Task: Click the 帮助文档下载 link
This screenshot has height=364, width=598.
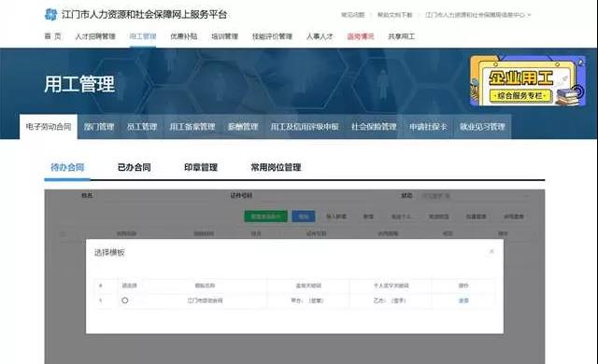Action: (394, 15)
